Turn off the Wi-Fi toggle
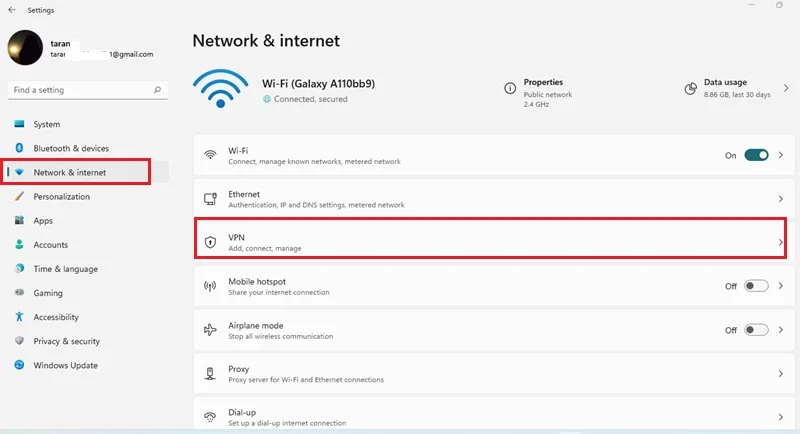The width and height of the screenshot is (800, 434). pyautogui.click(x=756, y=155)
